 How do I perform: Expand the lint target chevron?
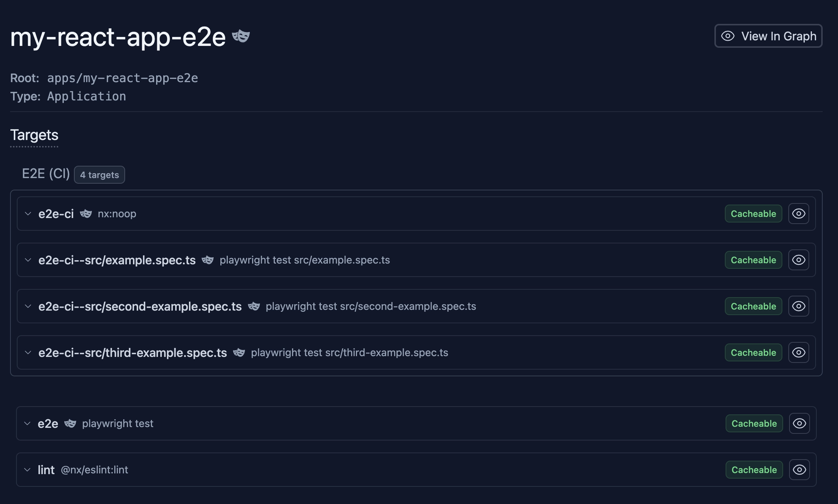[27, 470]
